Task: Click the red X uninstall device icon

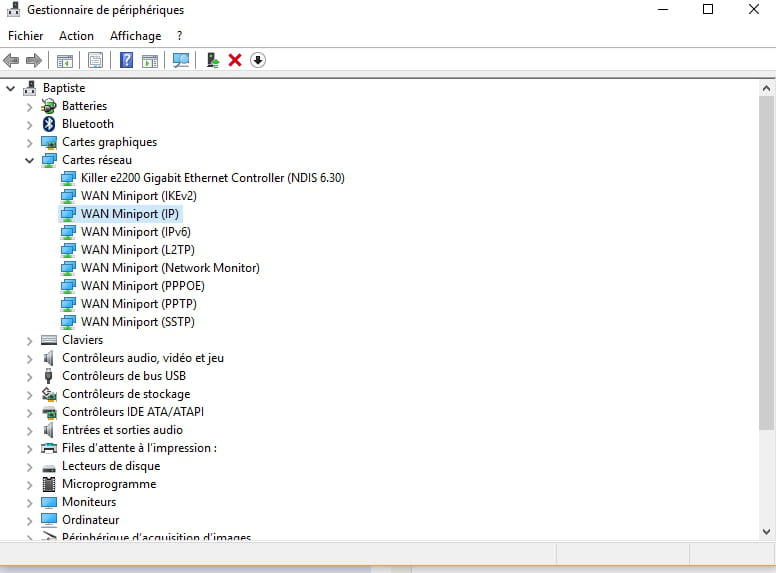Action: (235, 60)
